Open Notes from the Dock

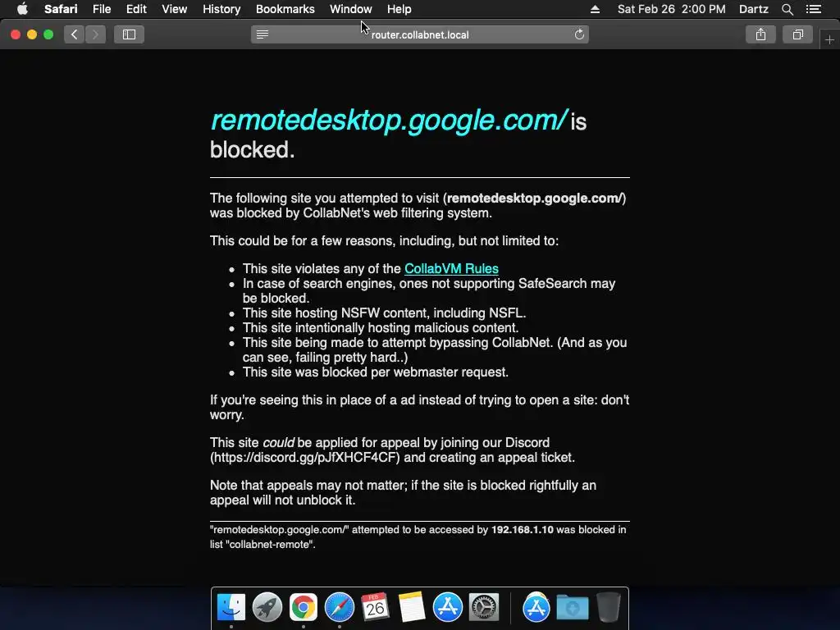412,608
